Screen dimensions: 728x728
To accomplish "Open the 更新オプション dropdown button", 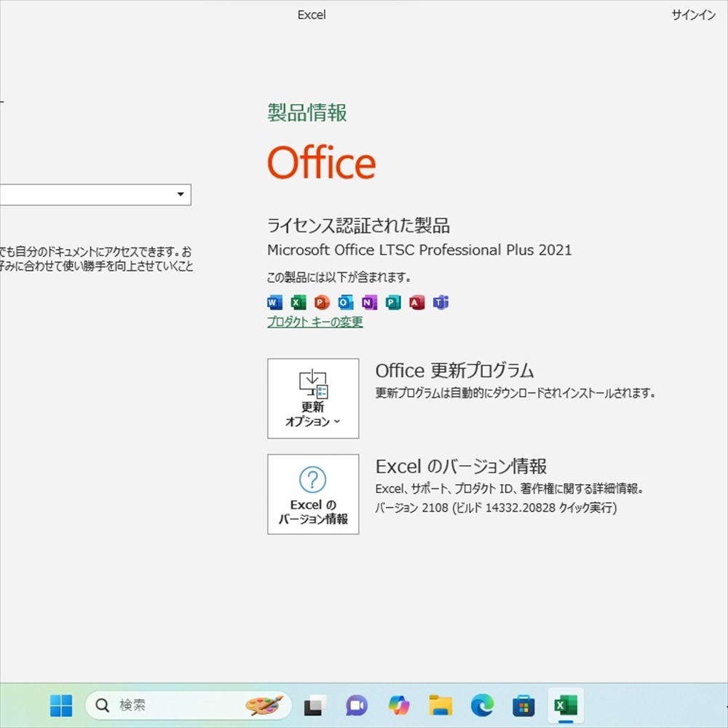I will [313, 398].
